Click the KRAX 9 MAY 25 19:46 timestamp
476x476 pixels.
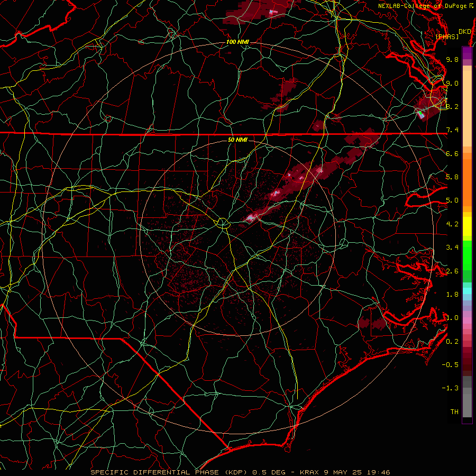345,472
